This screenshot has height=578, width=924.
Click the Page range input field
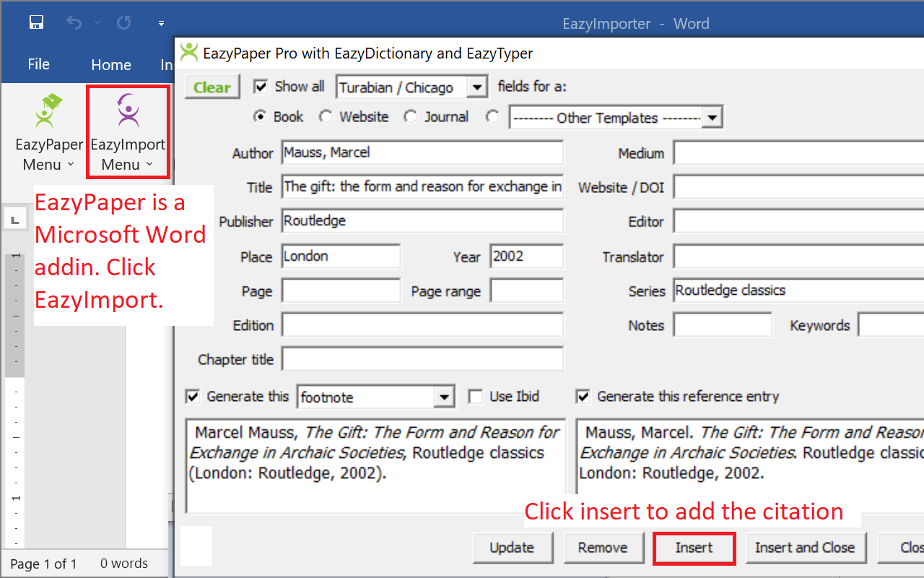pos(527,290)
